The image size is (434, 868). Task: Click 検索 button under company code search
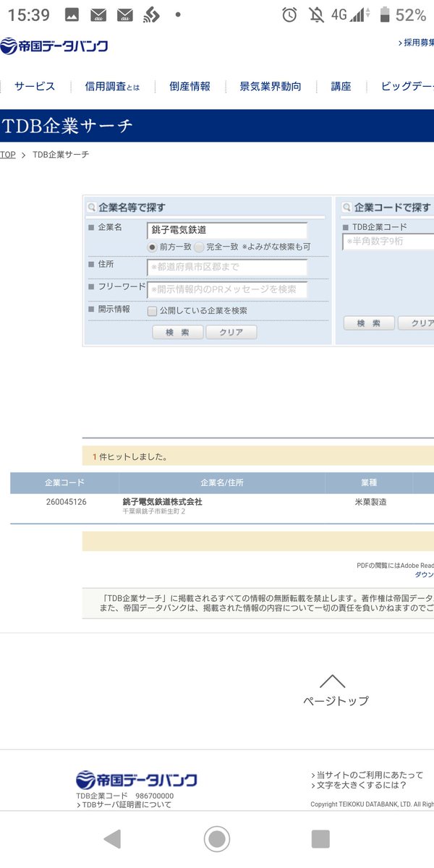tap(369, 323)
